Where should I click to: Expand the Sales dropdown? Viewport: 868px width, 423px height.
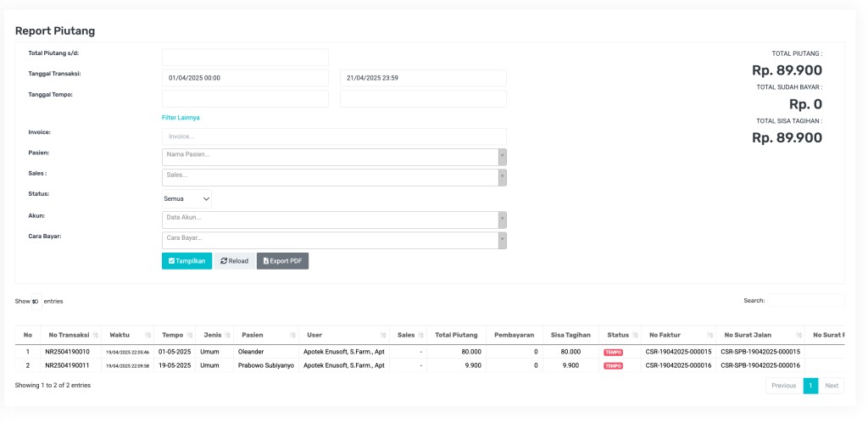coord(334,177)
